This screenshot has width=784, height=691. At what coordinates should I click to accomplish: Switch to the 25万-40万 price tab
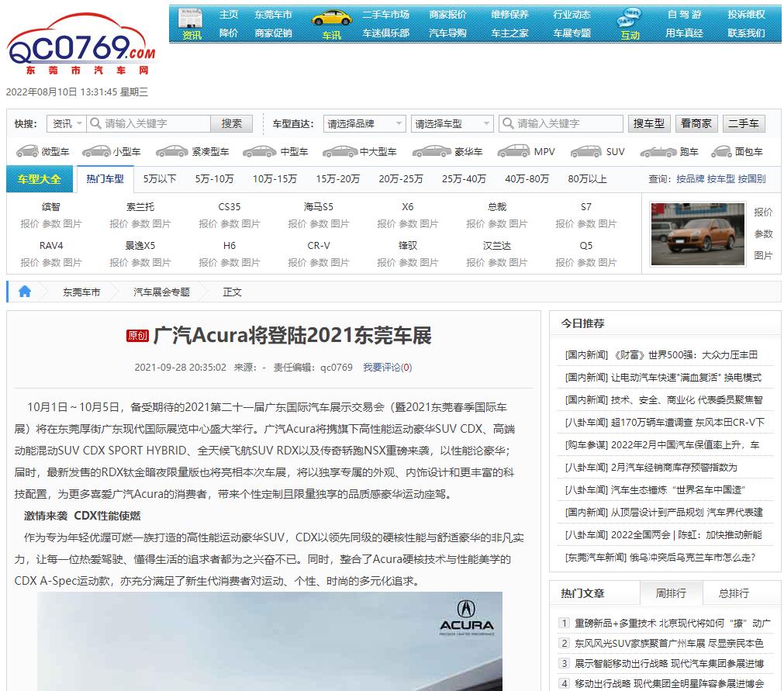pos(464,179)
